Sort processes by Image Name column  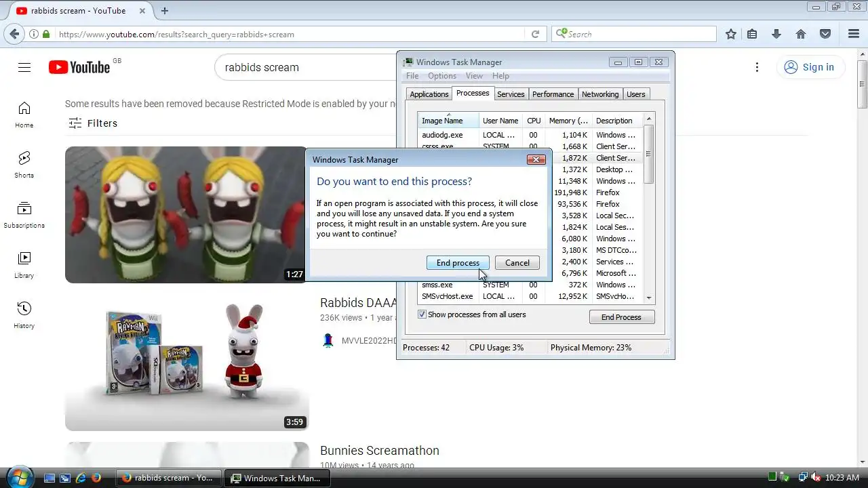point(448,121)
